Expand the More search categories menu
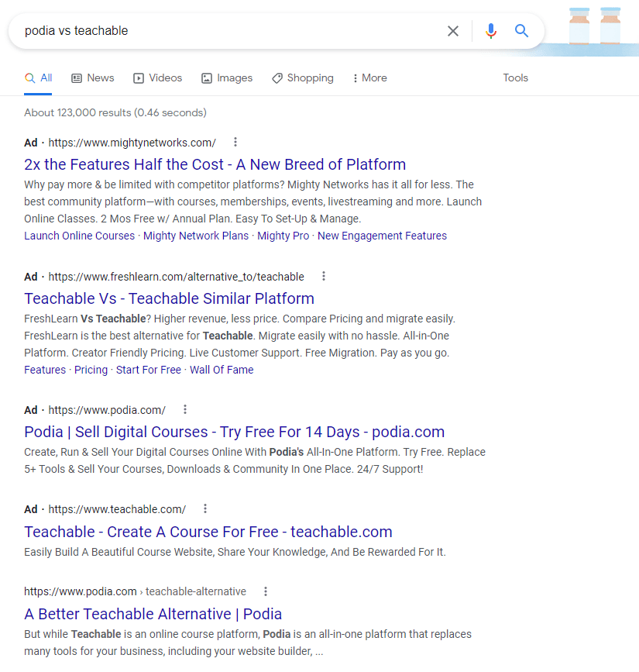The image size is (639, 672). tap(369, 78)
